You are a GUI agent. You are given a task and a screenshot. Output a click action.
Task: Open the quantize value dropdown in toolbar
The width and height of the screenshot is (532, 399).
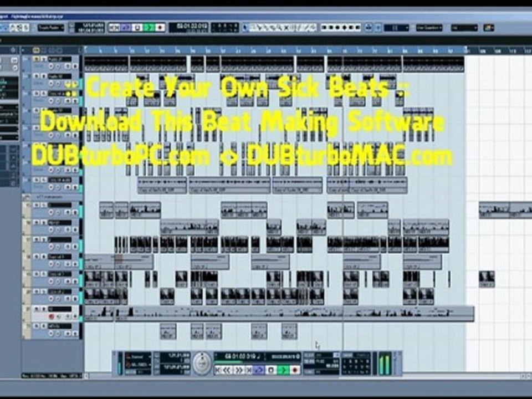click(464, 28)
